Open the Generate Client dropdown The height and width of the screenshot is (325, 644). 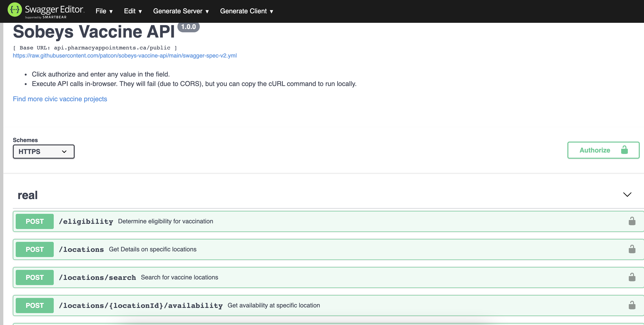pyautogui.click(x=247, y=11)
